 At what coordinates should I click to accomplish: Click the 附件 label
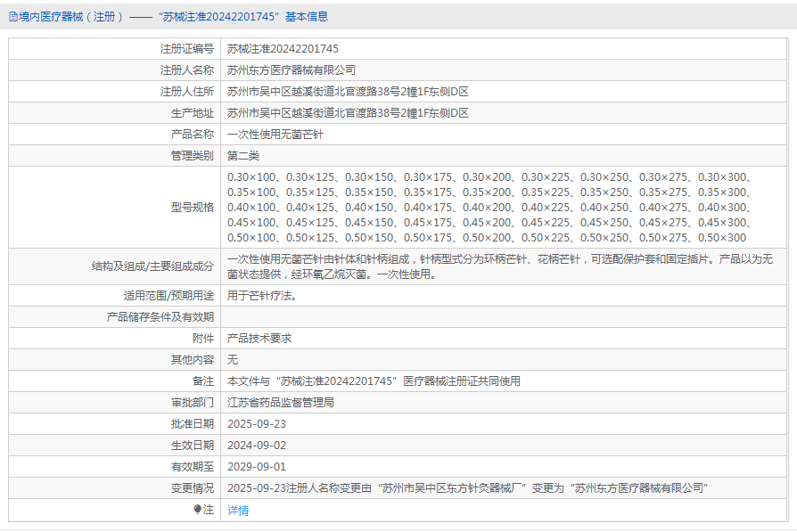203,339
